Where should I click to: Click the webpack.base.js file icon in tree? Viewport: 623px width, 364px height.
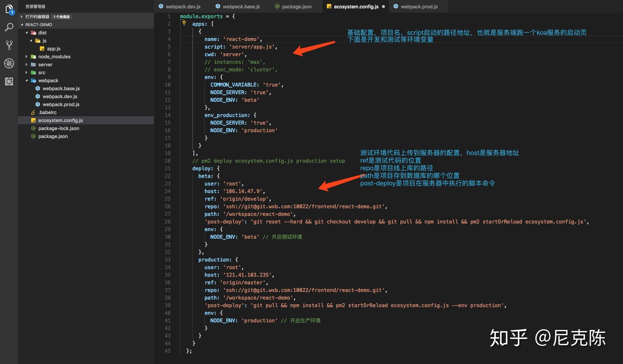pos(38,88)
